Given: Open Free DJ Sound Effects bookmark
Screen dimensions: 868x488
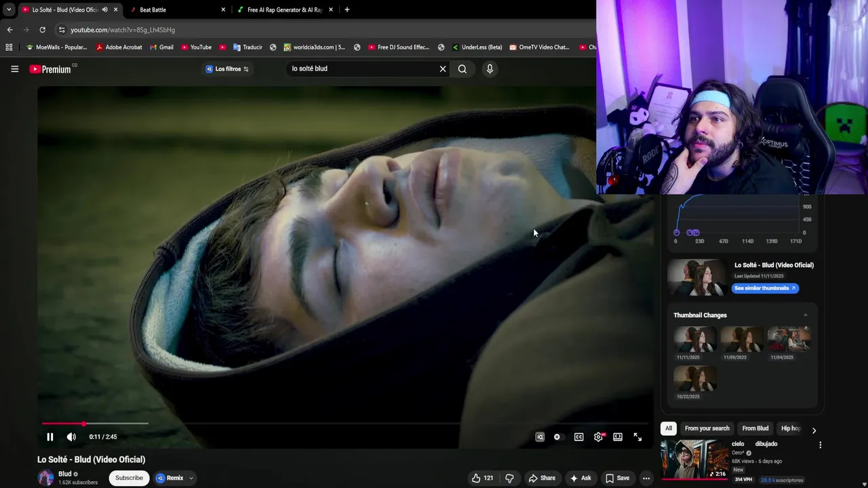Looking at the screenshot, I should tap(399, 47).
